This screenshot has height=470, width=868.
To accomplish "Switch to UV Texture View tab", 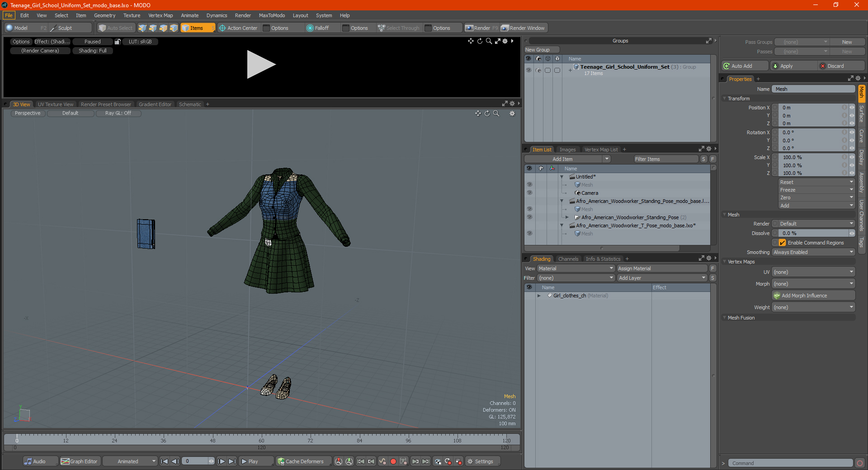I will 56,104.
